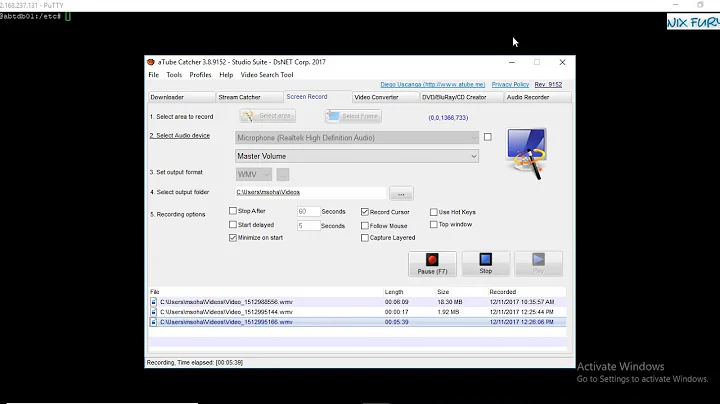The image size is (720, 404).
Task: Switch to the DVD/BluRay/CD Creator tab
Action: [461, 97]
